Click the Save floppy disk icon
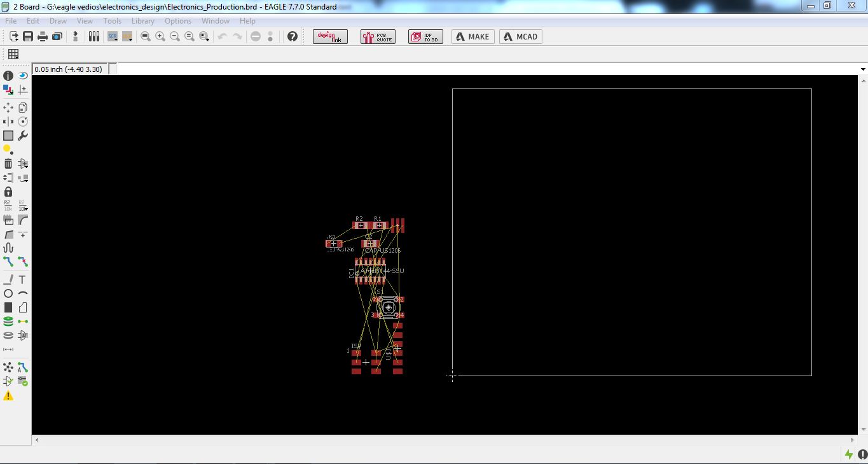This screenshot has height=464, width=868. tap(28, 36)
